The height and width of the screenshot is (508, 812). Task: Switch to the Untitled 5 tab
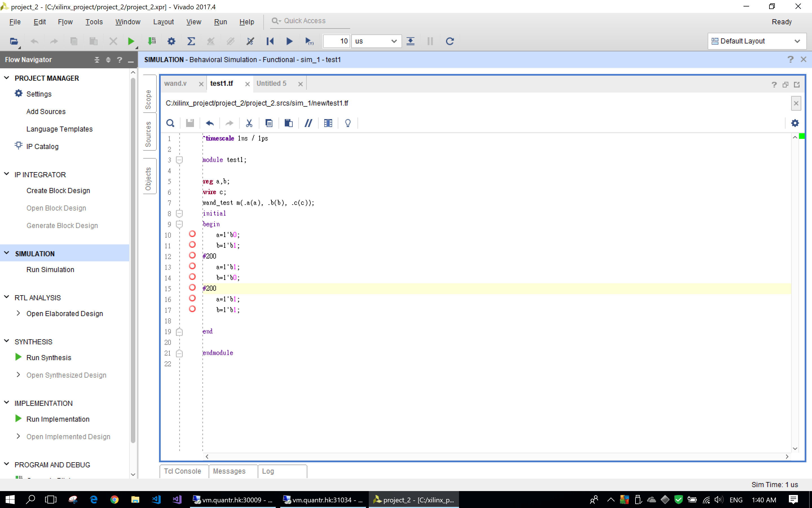click(x=272, y=83)
